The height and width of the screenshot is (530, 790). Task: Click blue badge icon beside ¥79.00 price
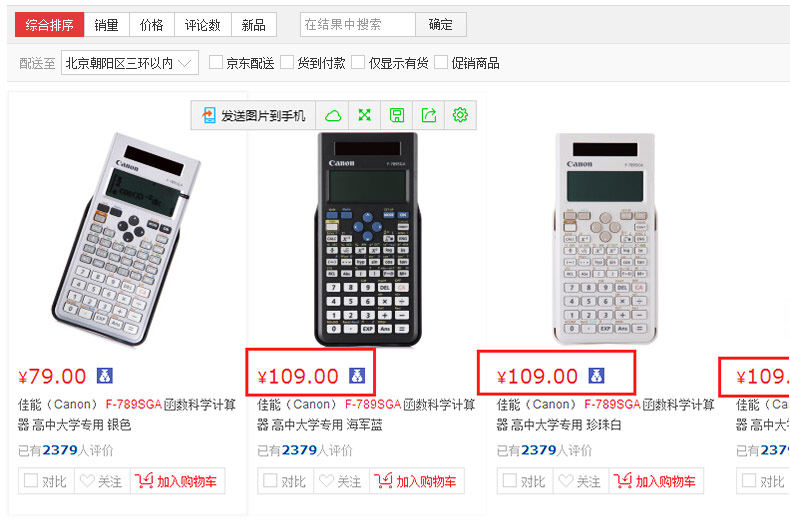(x=104, y=375)
